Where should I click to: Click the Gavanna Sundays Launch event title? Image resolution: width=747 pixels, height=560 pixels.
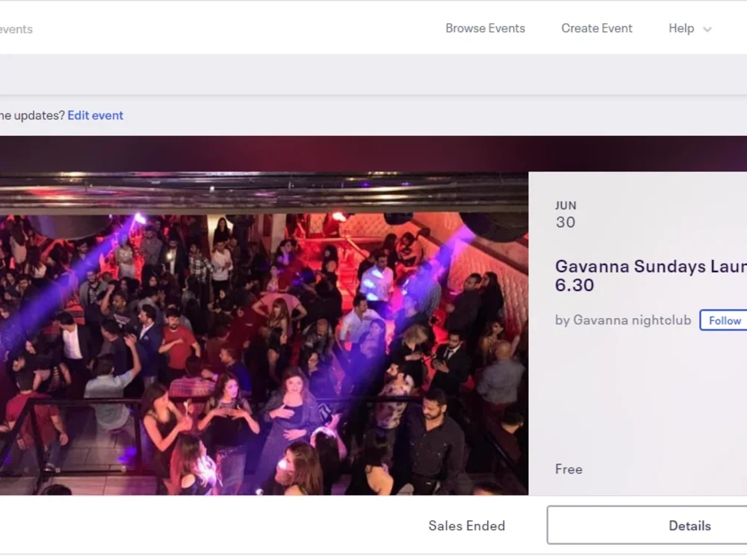[651, 276]
